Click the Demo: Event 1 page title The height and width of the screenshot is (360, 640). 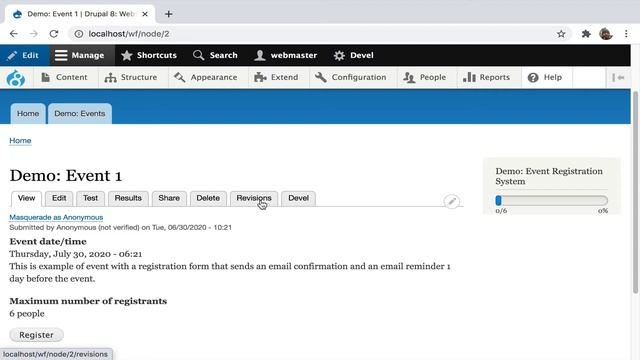(x=66, y=176)
